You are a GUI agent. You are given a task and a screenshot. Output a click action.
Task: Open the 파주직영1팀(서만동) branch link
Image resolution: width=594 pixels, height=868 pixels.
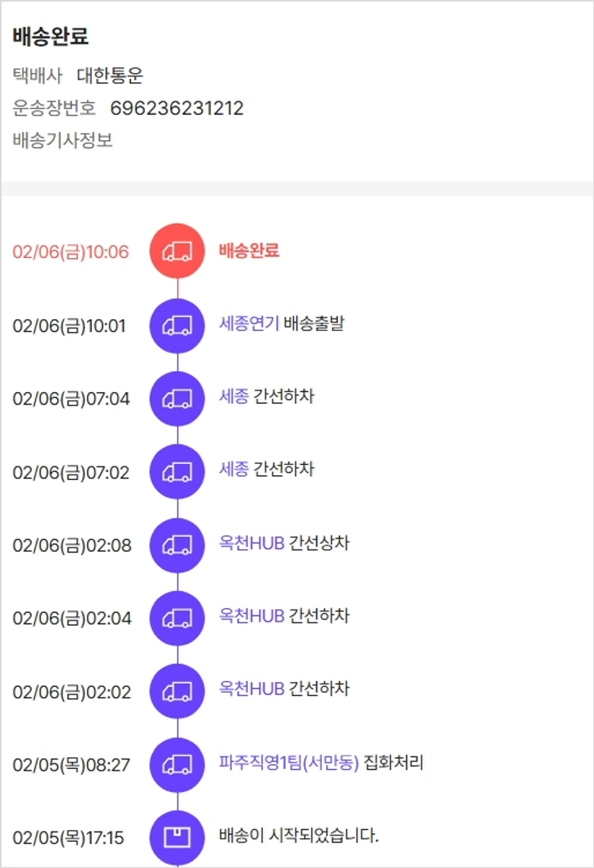(289, 763)
